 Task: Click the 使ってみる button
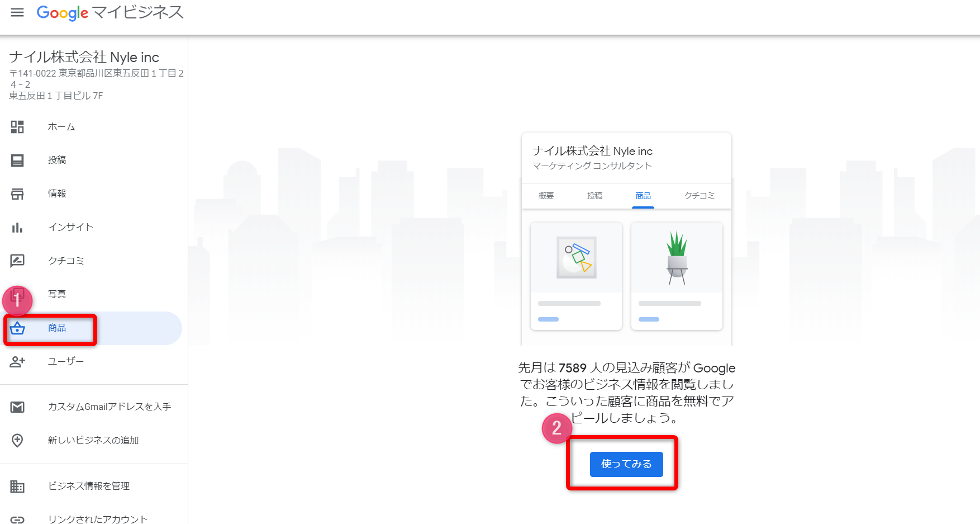tap(626, 464)
